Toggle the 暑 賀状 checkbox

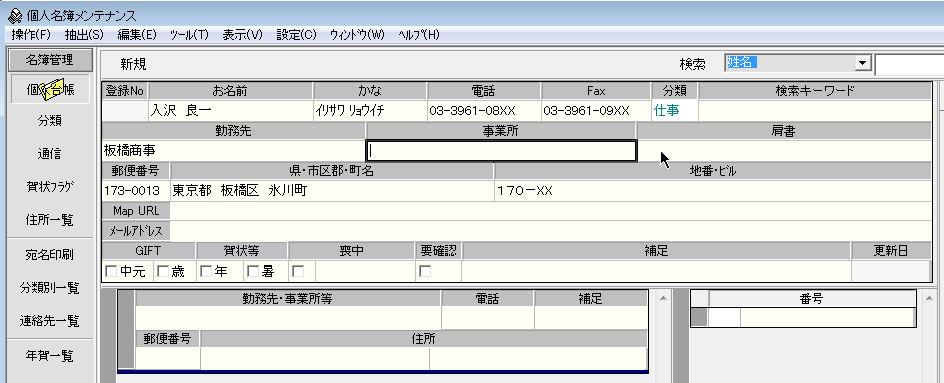[253, 272]
